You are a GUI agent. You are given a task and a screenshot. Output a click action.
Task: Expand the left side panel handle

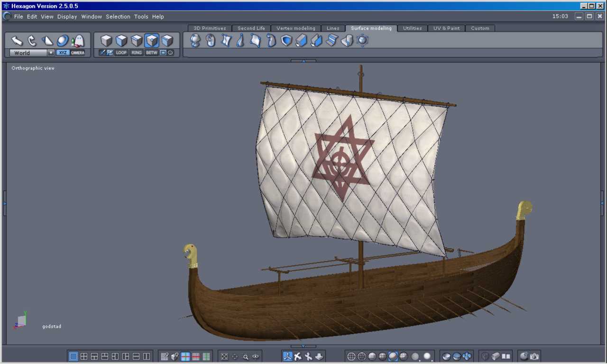(x=5, y=203)
